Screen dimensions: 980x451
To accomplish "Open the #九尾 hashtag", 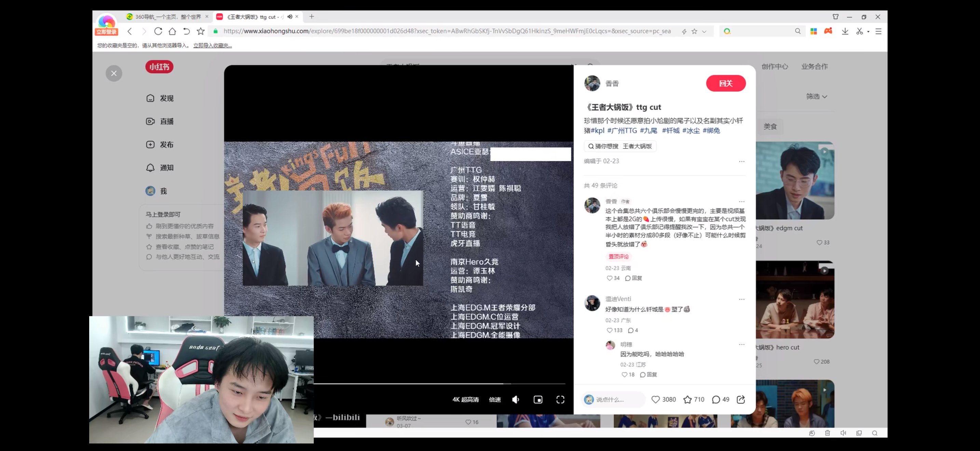I will [x=649, y=131].
